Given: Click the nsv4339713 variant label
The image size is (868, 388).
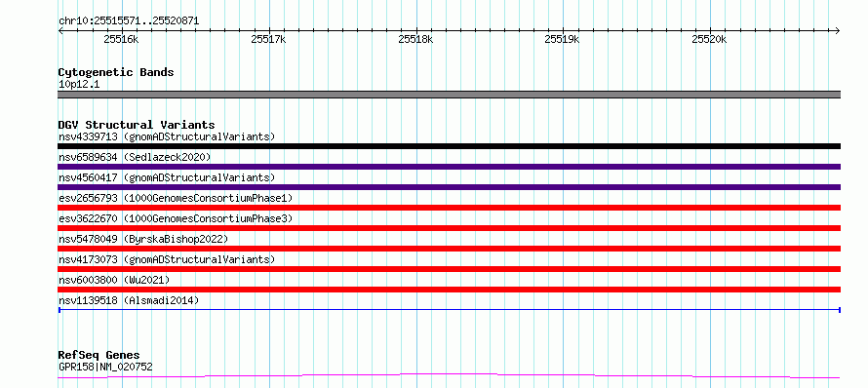Looking at the screenshot, I should (167, 136).
